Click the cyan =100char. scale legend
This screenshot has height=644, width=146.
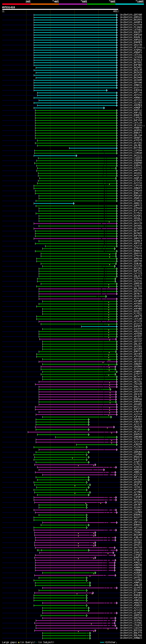coord(109,642)
